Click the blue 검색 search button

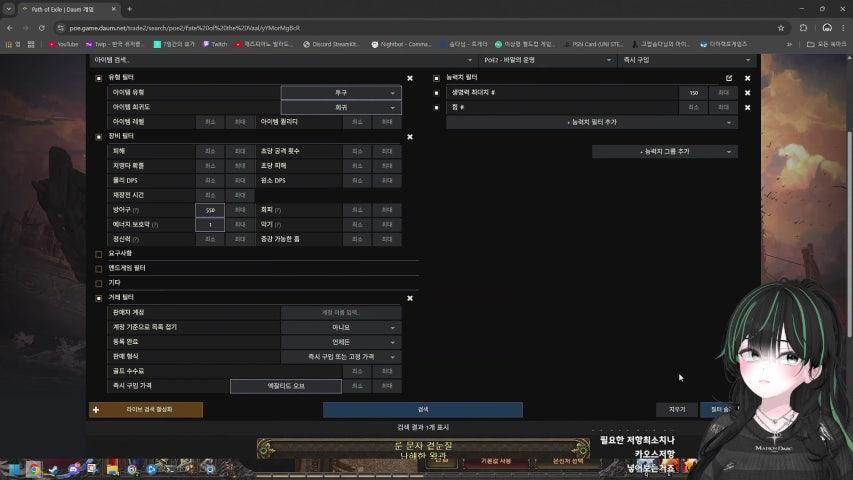click(423, 410)
